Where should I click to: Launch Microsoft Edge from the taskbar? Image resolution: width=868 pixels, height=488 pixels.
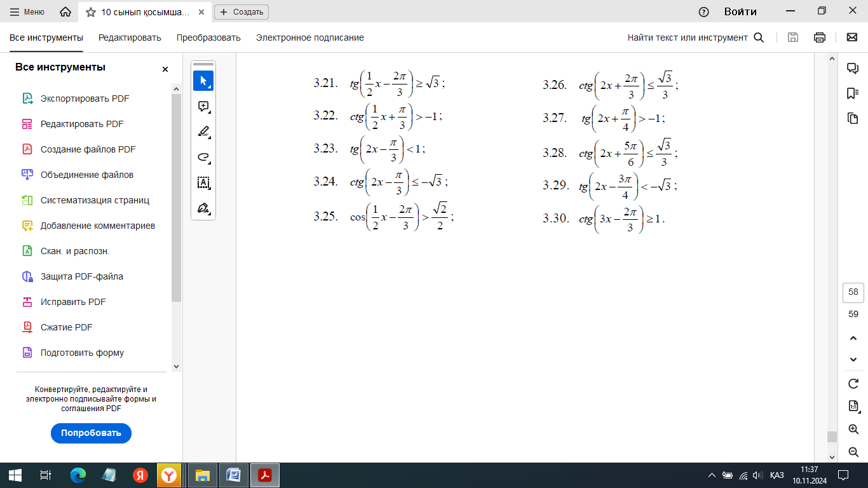pos(78,475)
